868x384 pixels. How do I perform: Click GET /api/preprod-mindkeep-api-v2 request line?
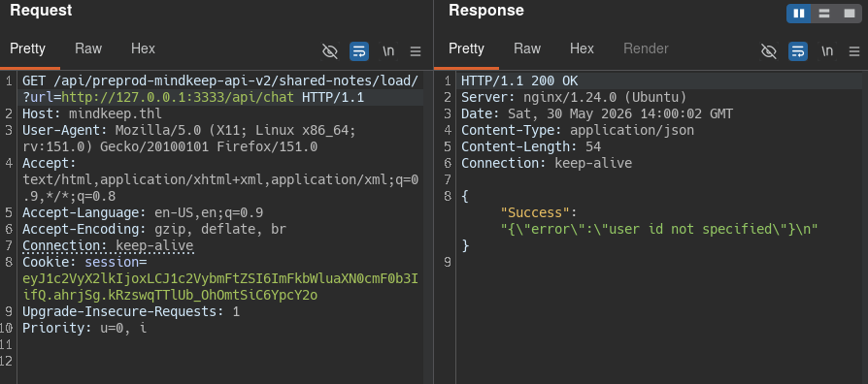(x=220, y=81)
